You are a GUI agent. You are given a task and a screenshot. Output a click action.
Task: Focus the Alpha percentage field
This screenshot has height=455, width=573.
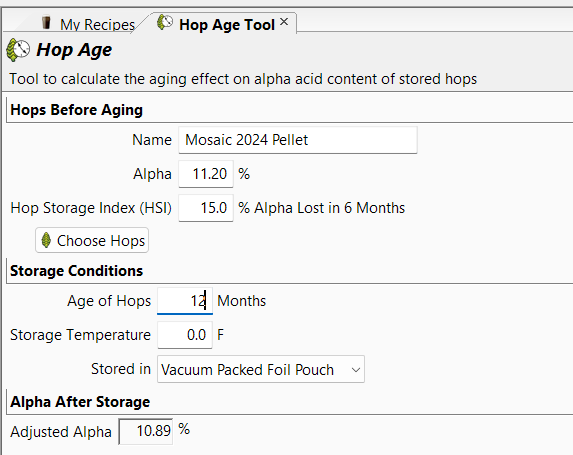click(x=206, y=174)
